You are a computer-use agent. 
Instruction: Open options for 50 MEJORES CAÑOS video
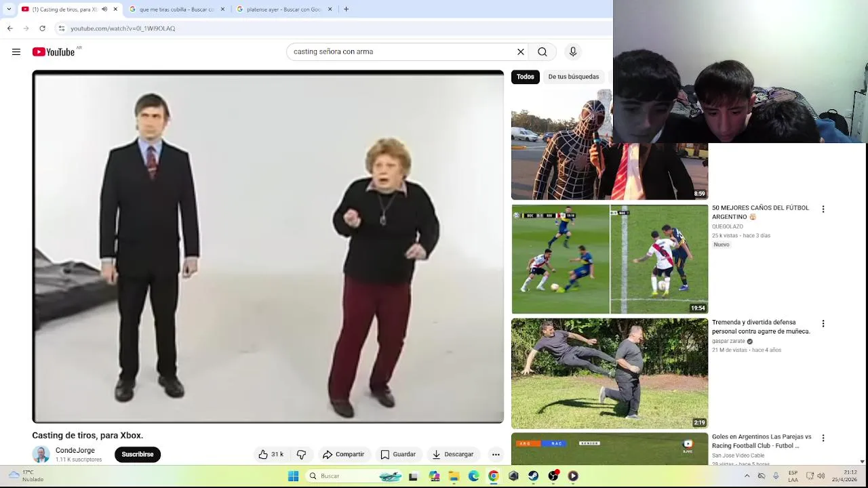coord(823,209)
